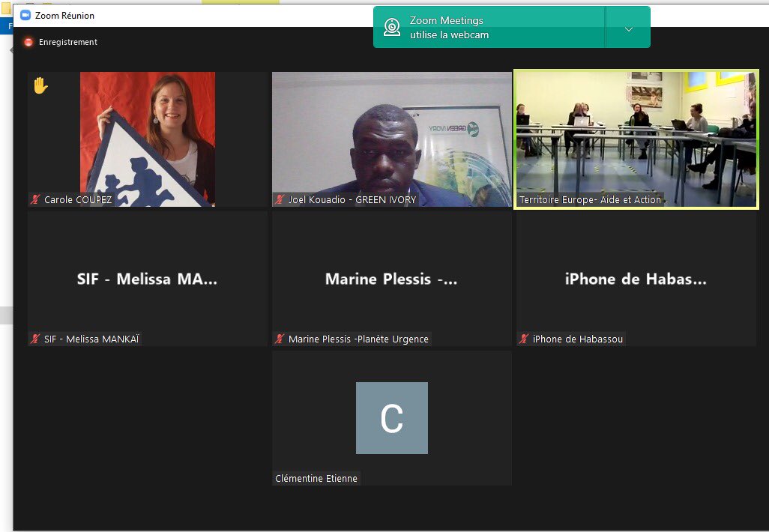Click the iPhone de Habassou name label
Image resolution: width=769 pixels, height=532 pixels.
pos(578,339)
